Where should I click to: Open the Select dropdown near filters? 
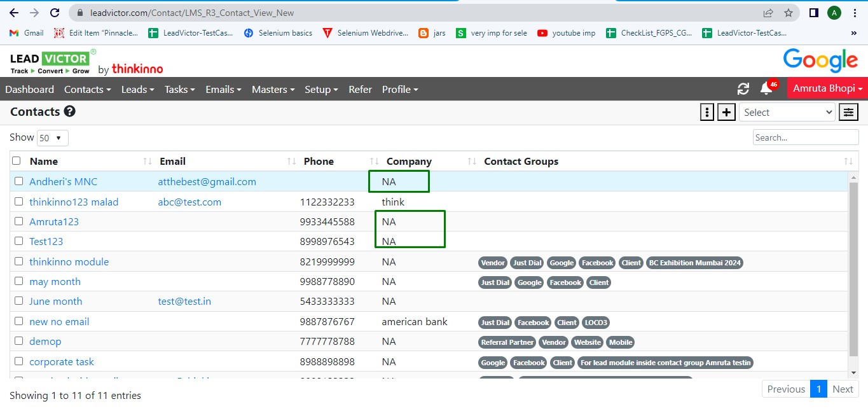click(x=787, y=112)
